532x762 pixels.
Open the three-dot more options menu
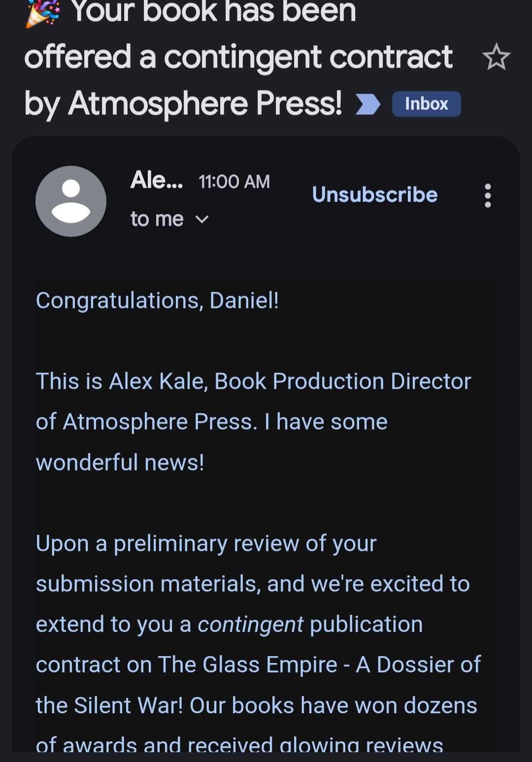488,196
